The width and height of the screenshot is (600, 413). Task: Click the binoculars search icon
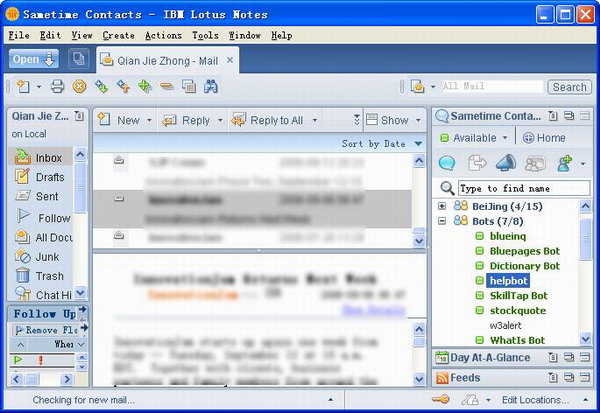[x=211, y=87]
